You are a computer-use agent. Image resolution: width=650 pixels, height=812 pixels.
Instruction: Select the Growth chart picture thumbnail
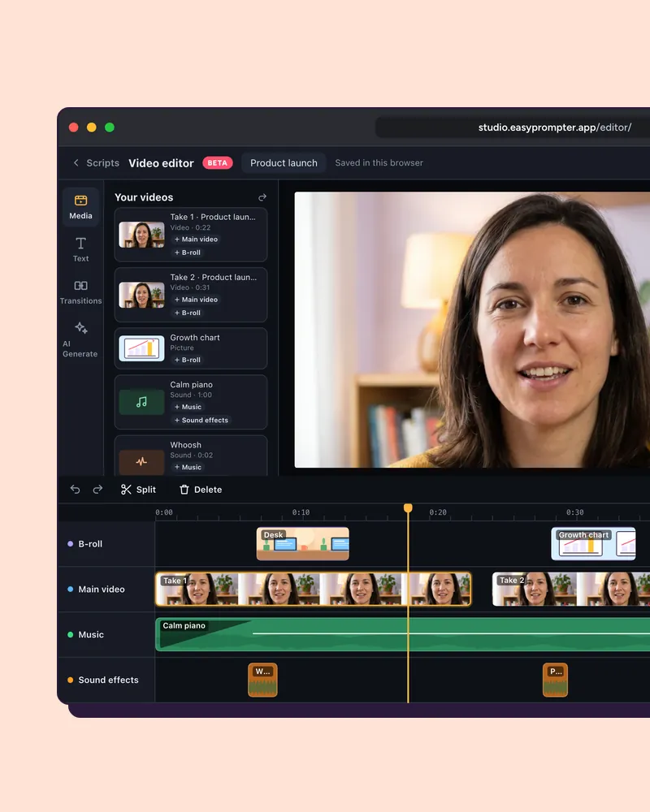click(x=141, y=348)
